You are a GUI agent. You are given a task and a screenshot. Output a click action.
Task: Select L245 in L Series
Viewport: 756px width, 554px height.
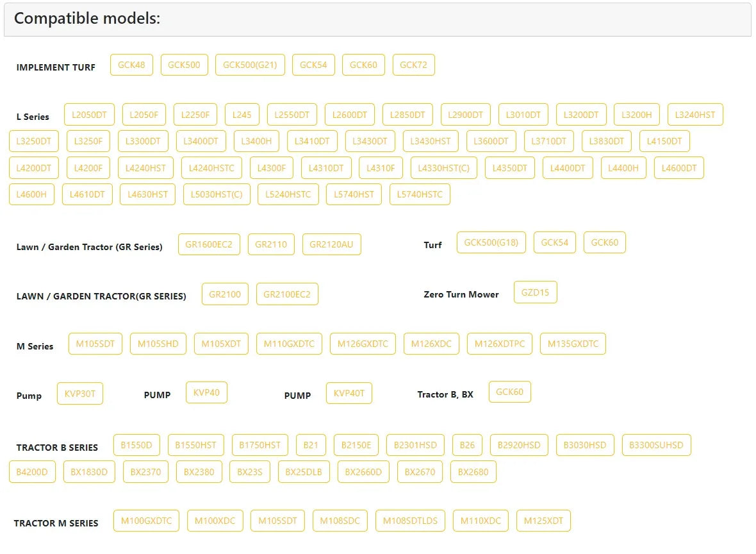pos(242,115)
